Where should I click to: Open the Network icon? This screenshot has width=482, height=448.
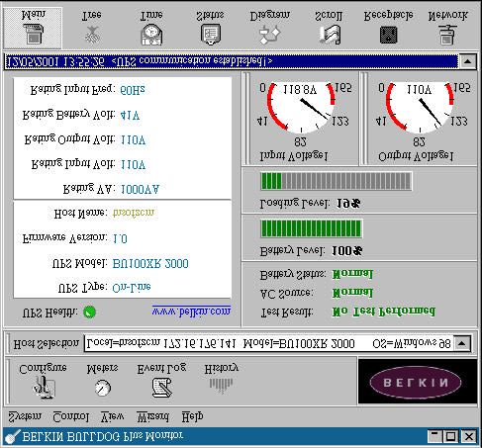tap(447, 35)
